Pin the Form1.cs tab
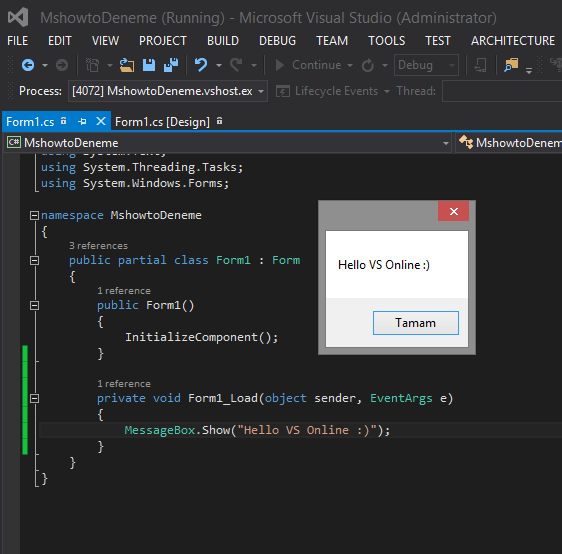 click(82, 121)
